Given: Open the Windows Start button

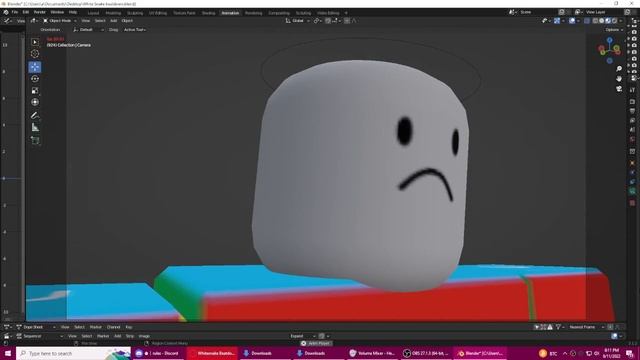Looking at the screenshot, I should [8, 353].
